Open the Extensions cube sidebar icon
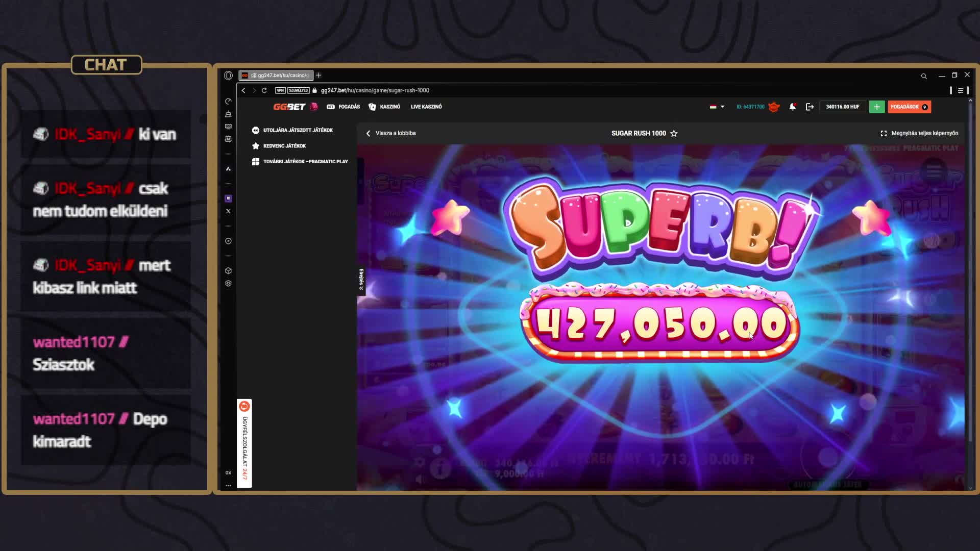 228,270
